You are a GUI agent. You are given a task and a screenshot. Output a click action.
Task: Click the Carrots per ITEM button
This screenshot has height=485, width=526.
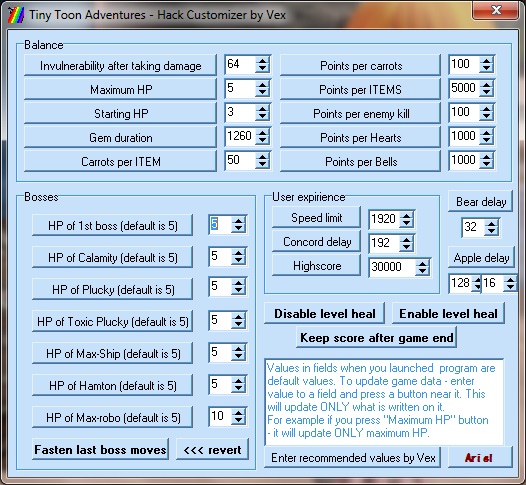pos(120,161)
